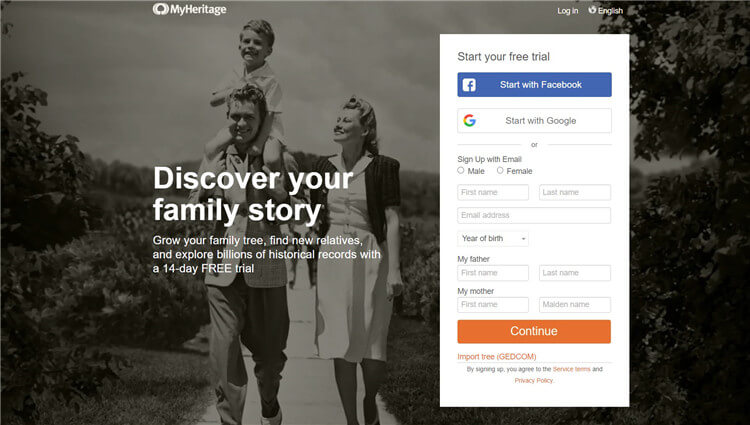750x425 pixels.
Task: Click the mother's Maiden name field
Action: [575, 305]
